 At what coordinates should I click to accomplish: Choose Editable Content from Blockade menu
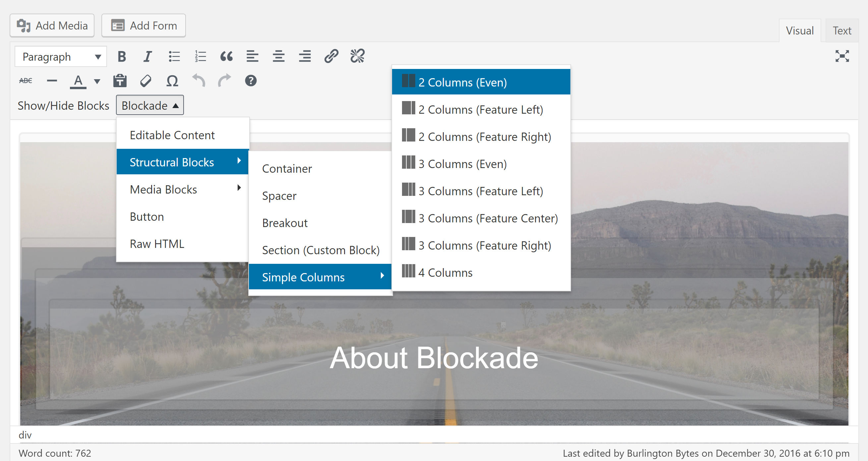(183, 135)
